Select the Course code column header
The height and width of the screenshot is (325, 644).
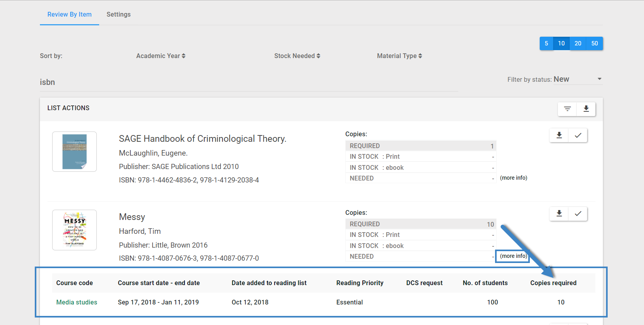(x=75, y=283)
